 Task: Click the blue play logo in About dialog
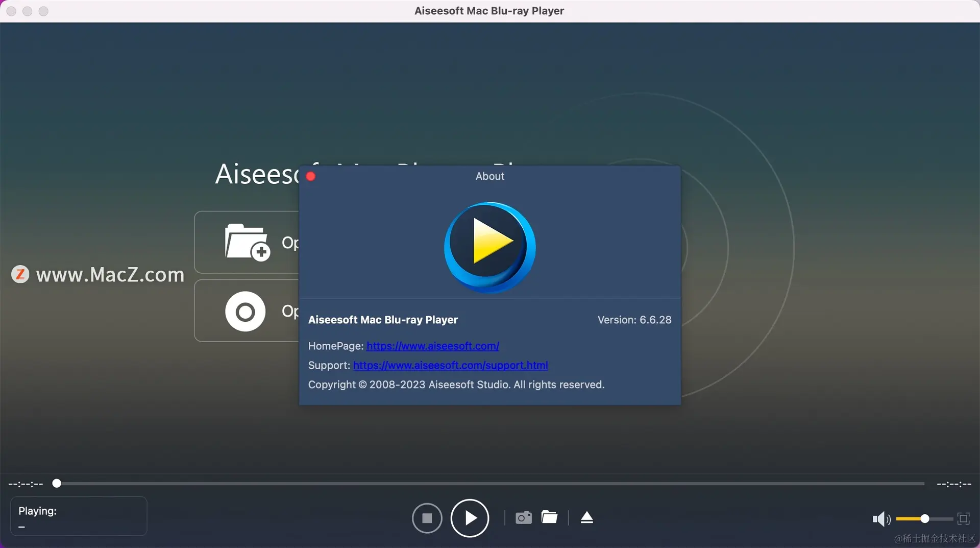[489, 247]
